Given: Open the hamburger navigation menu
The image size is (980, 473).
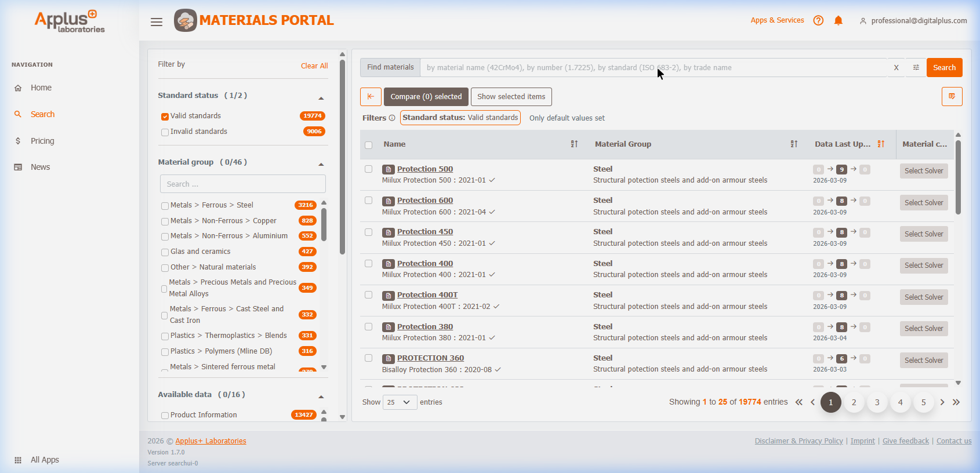Looking at the screenshot, I should pos(156,22).
